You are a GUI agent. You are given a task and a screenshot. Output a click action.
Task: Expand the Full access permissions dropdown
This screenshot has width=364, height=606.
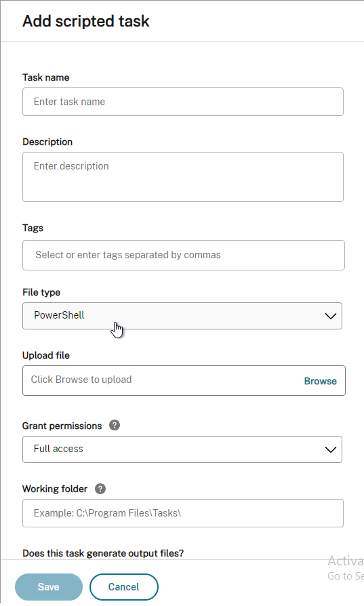tap(182, 449)
